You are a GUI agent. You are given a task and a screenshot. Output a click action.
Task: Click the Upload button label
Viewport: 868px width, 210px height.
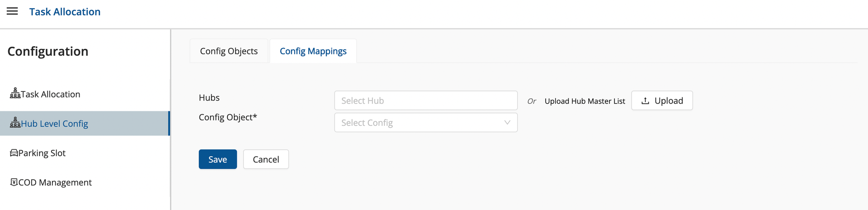669,101
